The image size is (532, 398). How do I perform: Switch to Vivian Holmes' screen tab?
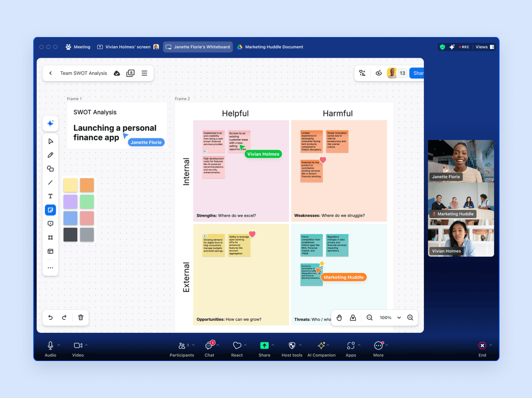(128, 47)
